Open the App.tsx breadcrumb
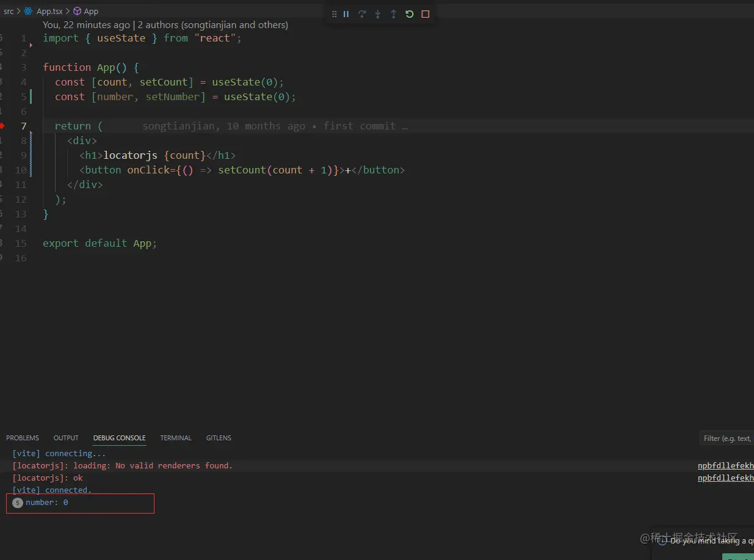 [x=49, y=11]
